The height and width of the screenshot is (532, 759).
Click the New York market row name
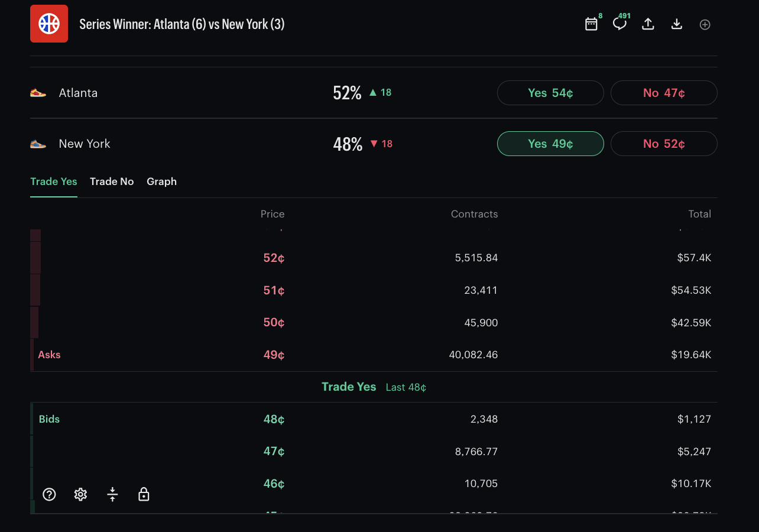(x=85, y=144)
